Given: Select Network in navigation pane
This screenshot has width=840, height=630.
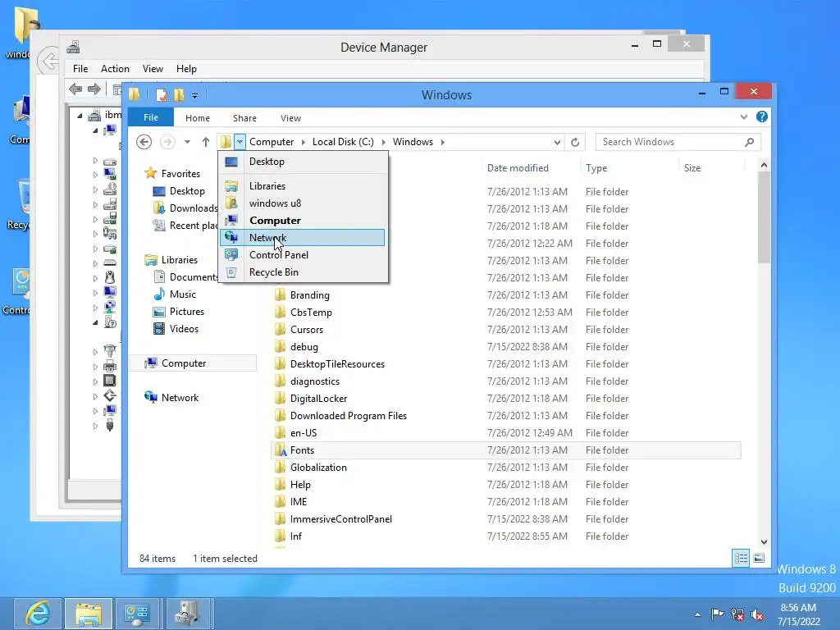Looking at the screenshot, I should tap(180, 398).
